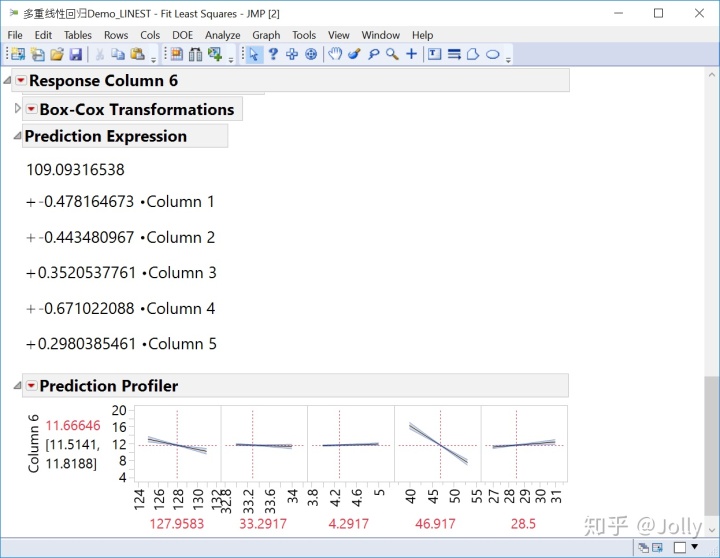Open the Help menu
This screenshot has width=720, height=558.
coord(422,35)
